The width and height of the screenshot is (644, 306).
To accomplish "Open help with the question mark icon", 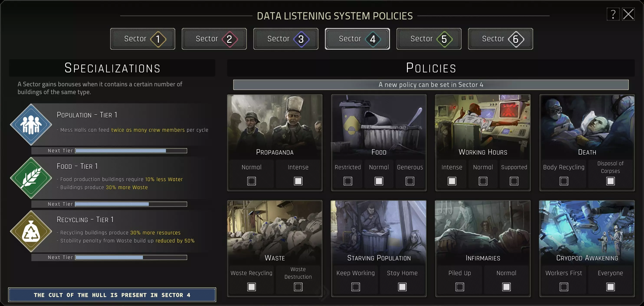I will (x=613, y=14).
